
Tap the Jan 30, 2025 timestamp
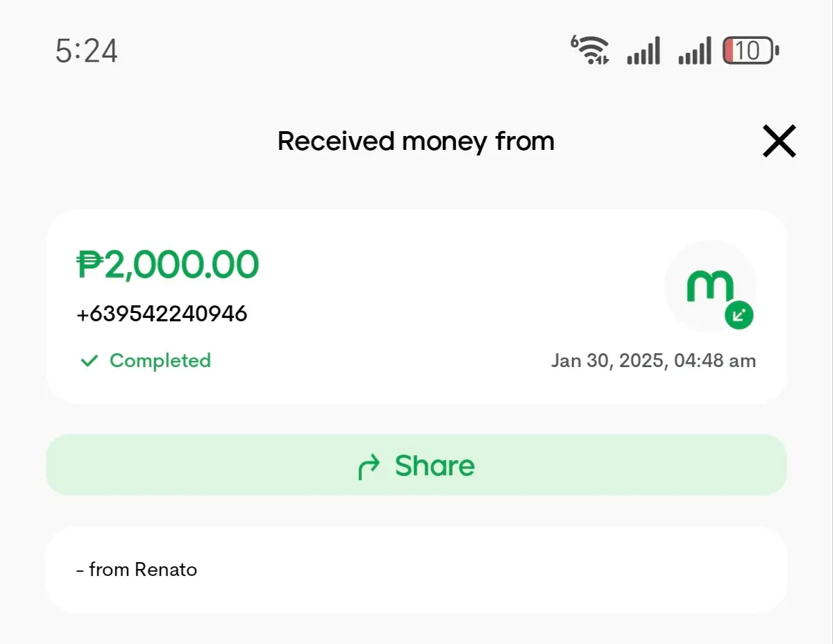(x=653, y=361)
